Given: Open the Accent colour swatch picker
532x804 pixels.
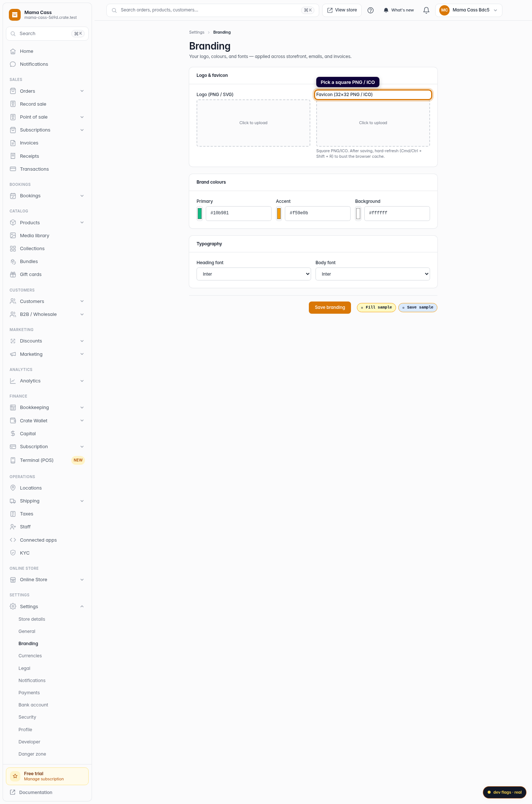Looking at the screenshot, I should (x=279, y=214).
